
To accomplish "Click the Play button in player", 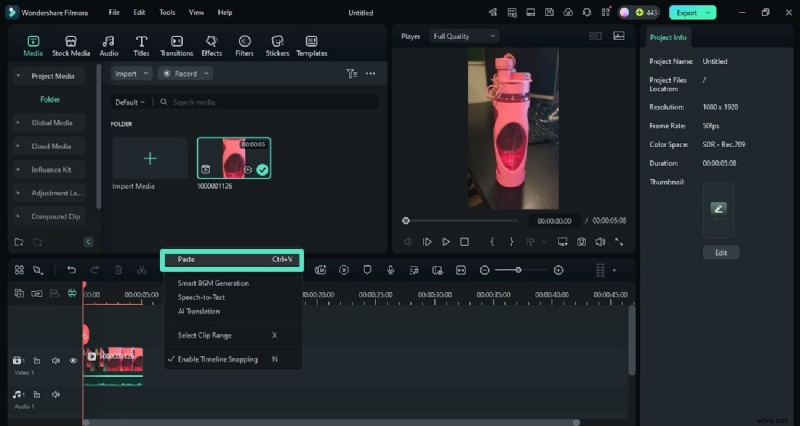I will coord(446,242).
